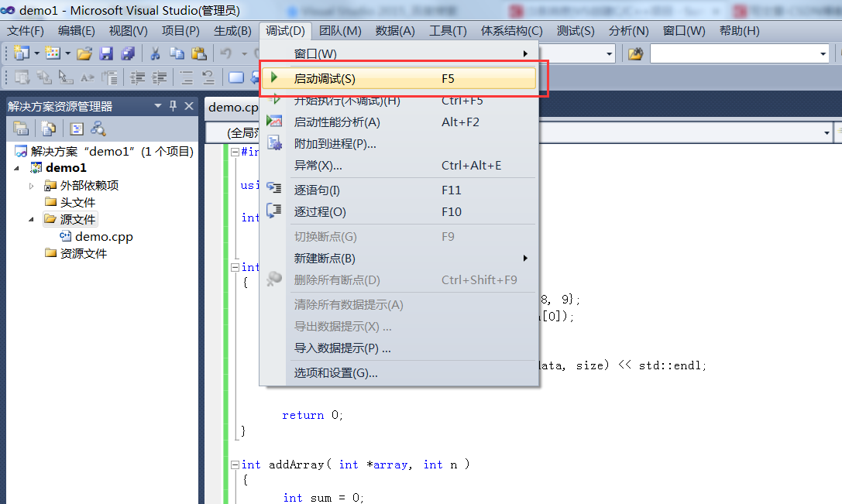Click the Open File folder icon

pyautogui.click(x=84, y=53)
